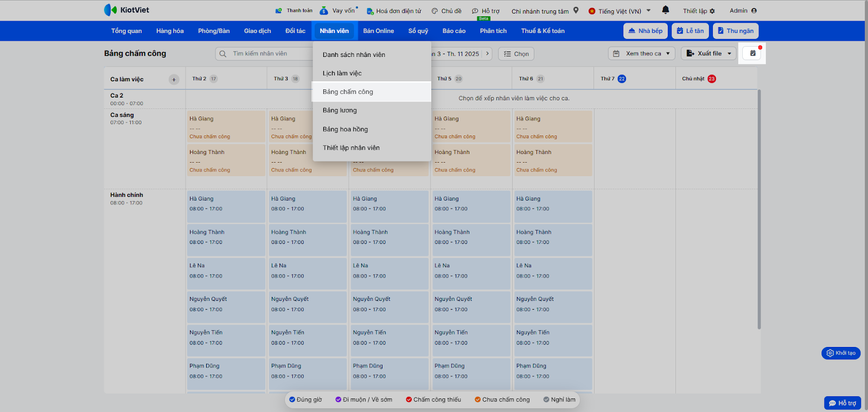Open Hoá đơn điện tử invoice icon
The image size is (868, 412).
pyautogui.click(x=370, y=11)
